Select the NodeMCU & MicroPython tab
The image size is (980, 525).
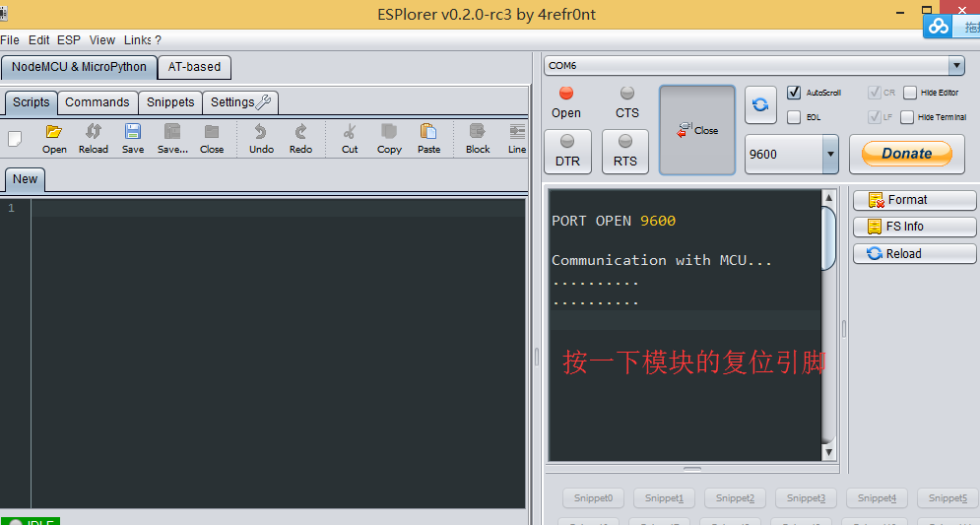click(79, 67)
